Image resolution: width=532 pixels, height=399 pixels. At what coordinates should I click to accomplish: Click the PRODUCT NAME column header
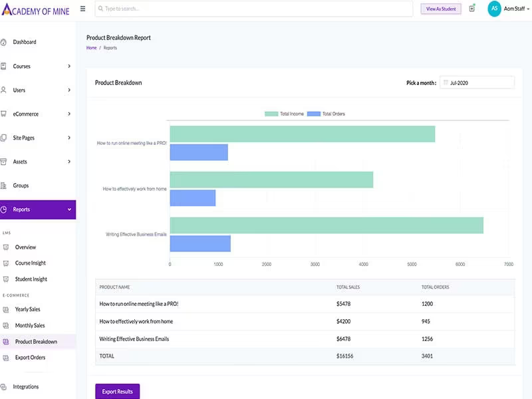[114, 287]
